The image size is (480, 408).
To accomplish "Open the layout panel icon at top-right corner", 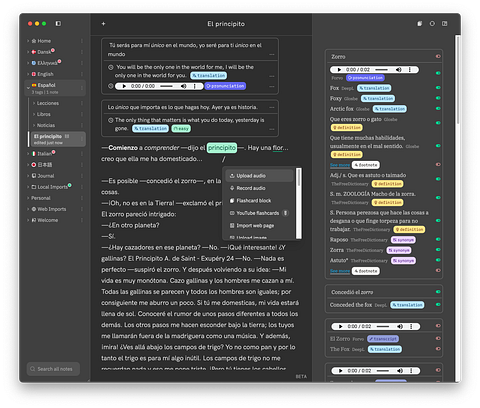I will 444,24.
